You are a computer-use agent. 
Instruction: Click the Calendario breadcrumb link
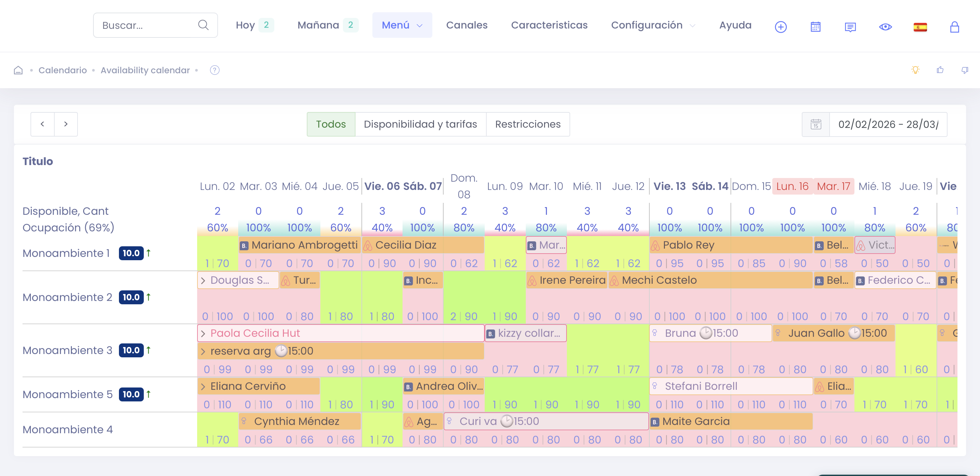click(62, 70)
